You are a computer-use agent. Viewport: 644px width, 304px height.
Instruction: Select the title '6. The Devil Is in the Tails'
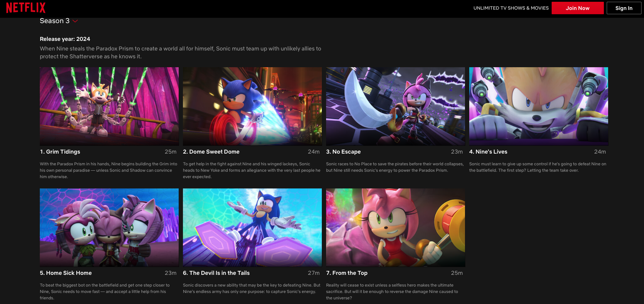(216, 273)
